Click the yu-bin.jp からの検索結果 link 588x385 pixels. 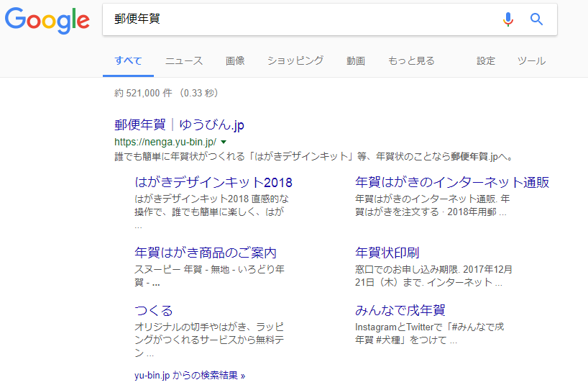(x=190, y=375)
